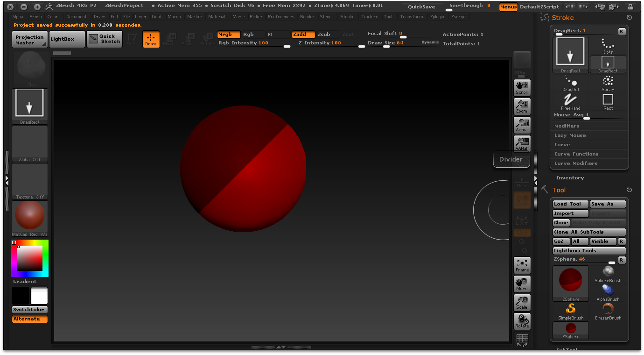
Task: Open the Document menu
Action: (77, 17)
